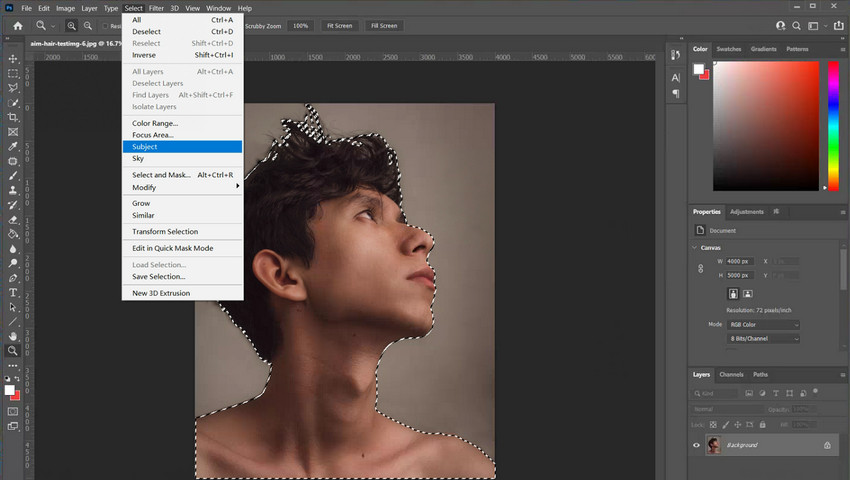The width and height of the screenshot is (850, 480).
Task: Toggle lock transparent pixels in Layers
Action: (x=713, y=425)
